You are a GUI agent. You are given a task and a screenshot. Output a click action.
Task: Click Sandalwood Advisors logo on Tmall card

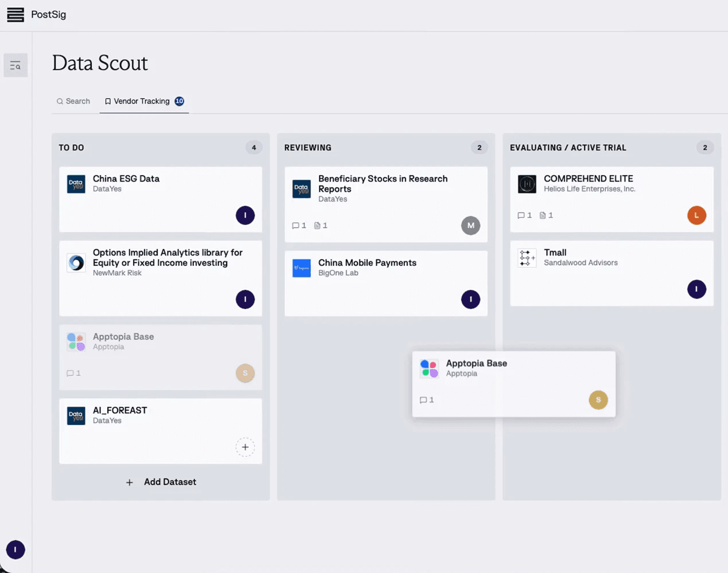(527, 258)
